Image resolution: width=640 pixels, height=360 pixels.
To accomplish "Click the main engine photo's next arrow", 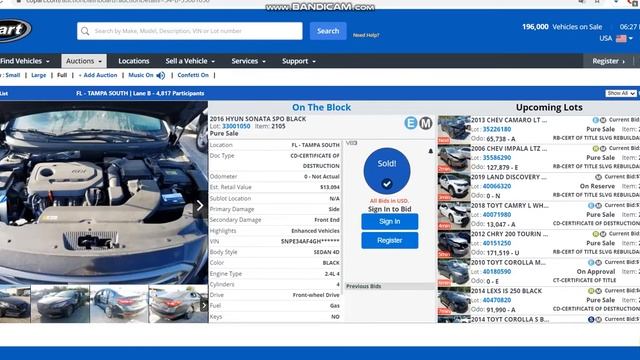I will click(200, 205).
